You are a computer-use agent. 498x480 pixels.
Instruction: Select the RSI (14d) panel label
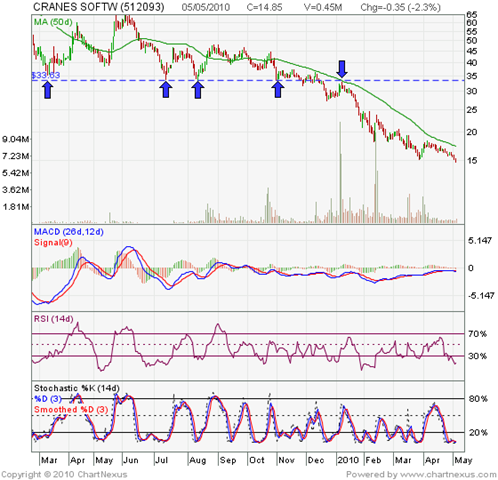tap(54, 319)
